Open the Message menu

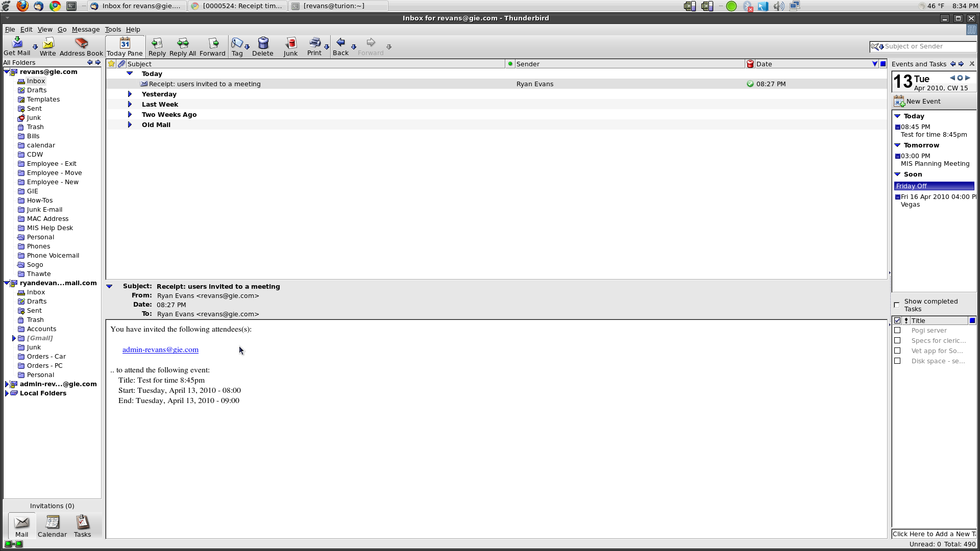click(85, 30)
